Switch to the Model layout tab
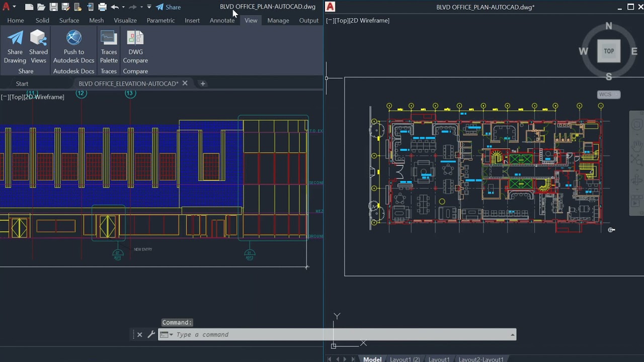Screen dimensions: 644x362 coord(372,359)
